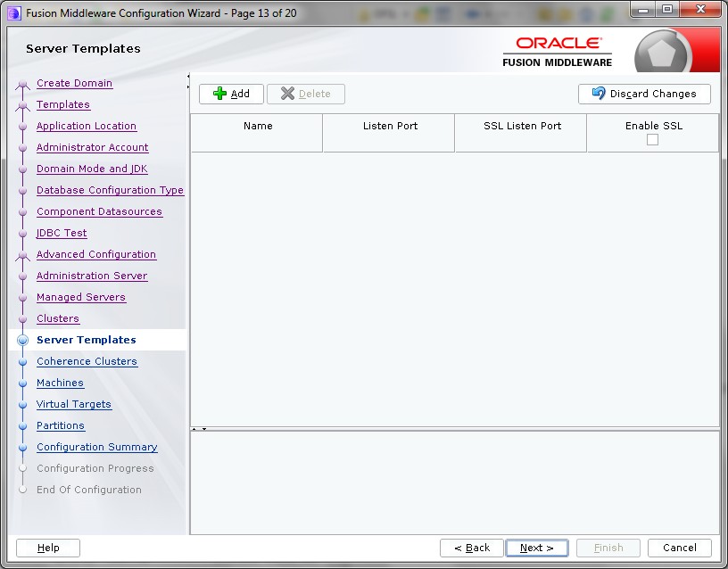The width and height of the screenshot is (728, 569).
Task: Collapse the lower message panel divider arrows
Action: click(199, 429)
